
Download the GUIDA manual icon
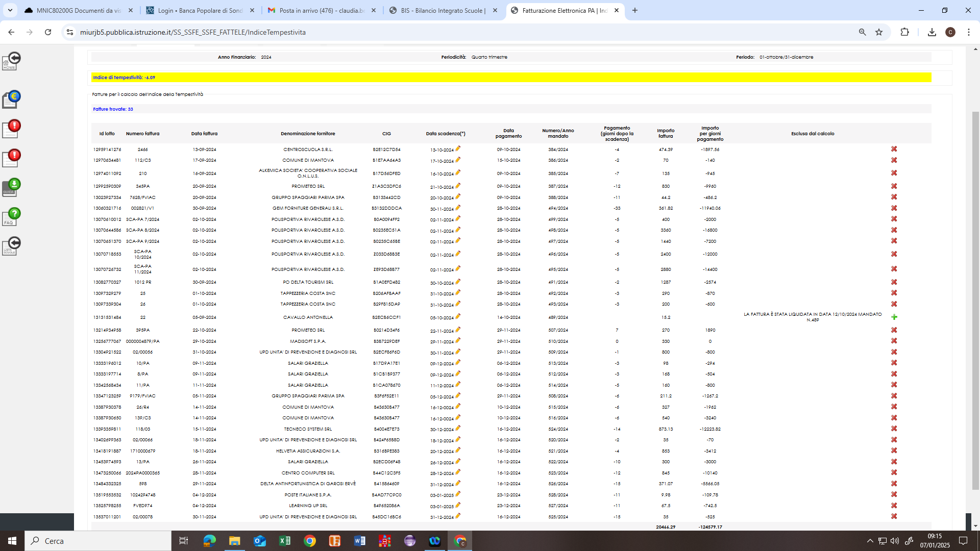pyautogui.click(x=11, y=187)
